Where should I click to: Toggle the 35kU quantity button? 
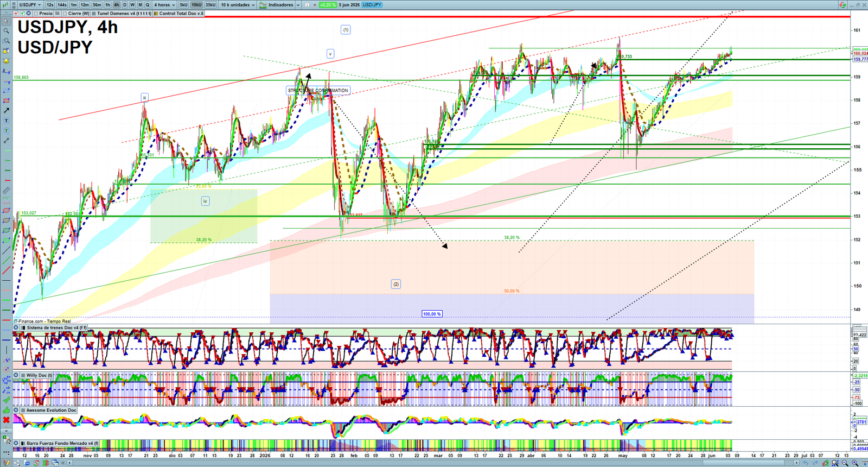210,5
